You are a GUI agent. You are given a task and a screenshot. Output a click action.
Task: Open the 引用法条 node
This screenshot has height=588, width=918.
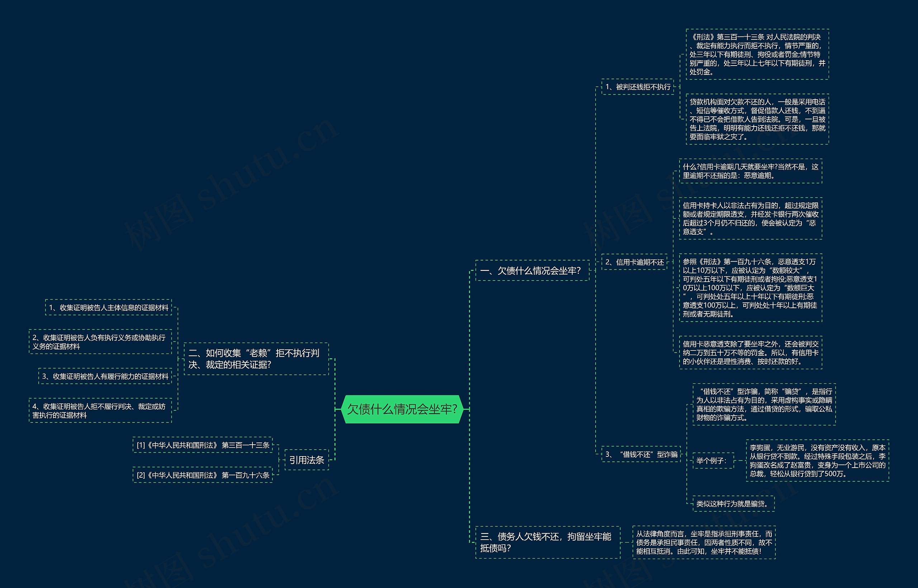coord(306,460)
